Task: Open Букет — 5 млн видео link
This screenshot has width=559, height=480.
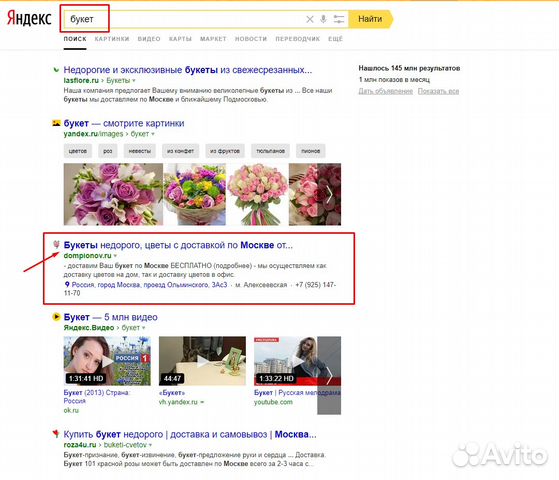Action: [x=111, y=317]
